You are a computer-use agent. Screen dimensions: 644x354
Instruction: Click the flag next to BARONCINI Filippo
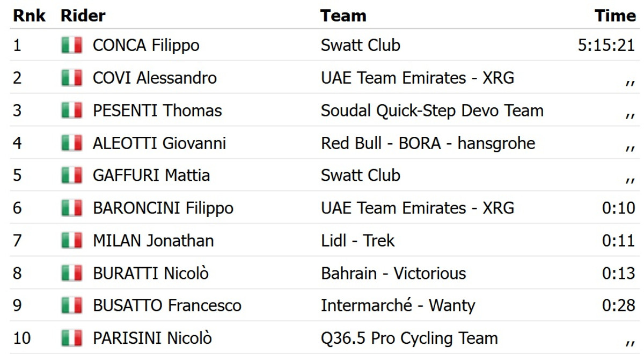point(72,208)
